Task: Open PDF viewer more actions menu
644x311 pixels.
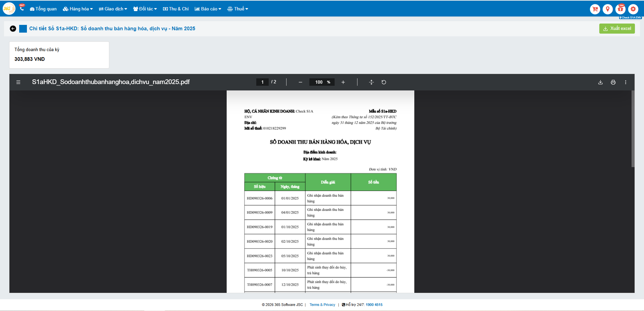Action: click(x=626, y=82)
